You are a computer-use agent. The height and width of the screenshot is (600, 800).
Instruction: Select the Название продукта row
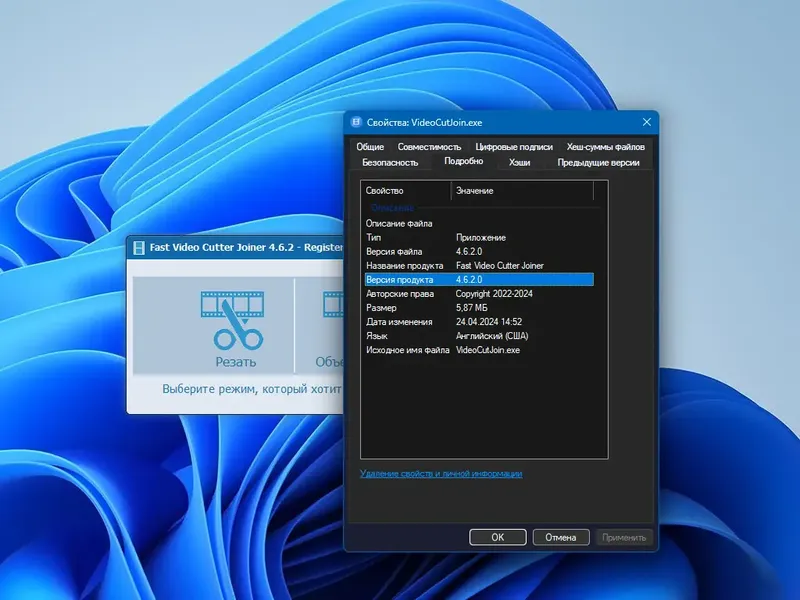(x=479, y=265)
